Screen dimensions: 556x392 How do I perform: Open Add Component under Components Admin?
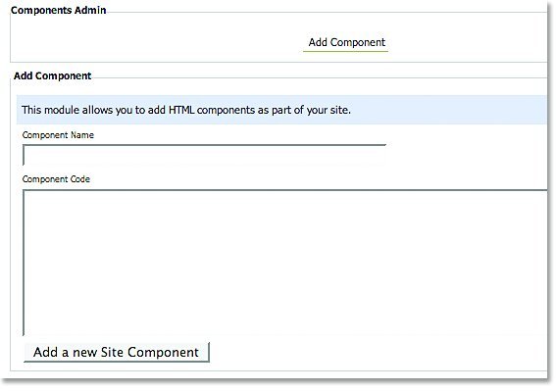(x=346, y=42)
